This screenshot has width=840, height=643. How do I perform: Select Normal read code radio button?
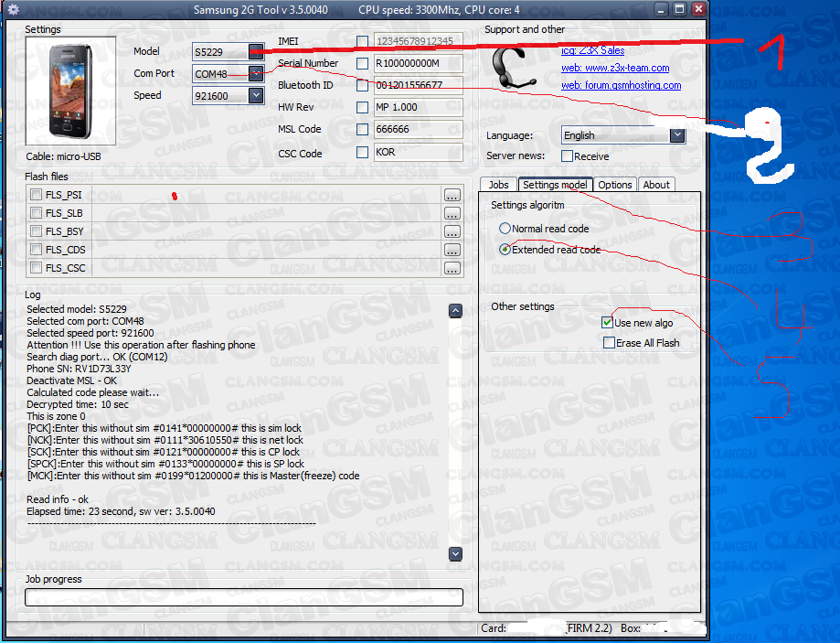point(505,229)
